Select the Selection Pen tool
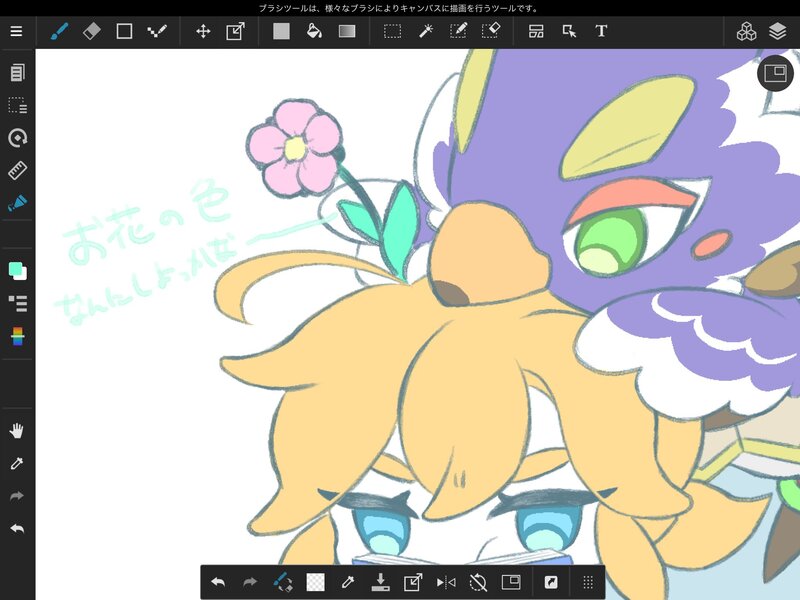Image resolution: width=800 pixels, height=600 pixels. 458,31
